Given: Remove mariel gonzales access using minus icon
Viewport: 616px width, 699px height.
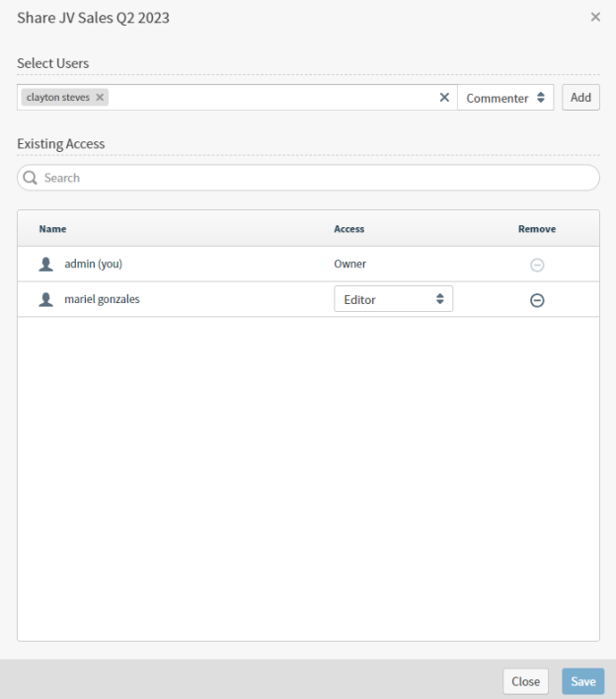Looking at the screenshot, I should click(537, 300).
